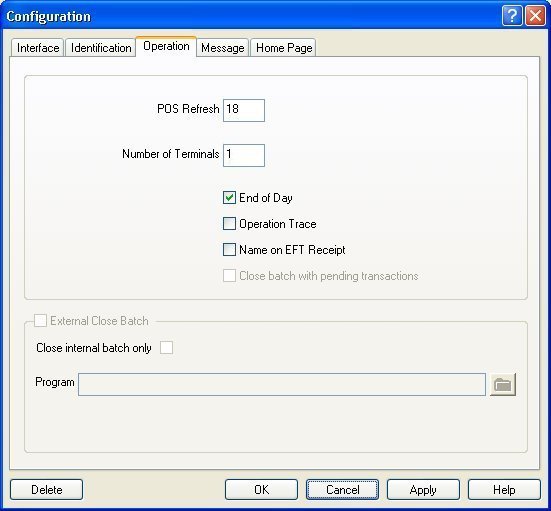Viewport: 551px width, 511px height.
Task: Open the Program folder browse icon
Action: click(x=503, y=384)
